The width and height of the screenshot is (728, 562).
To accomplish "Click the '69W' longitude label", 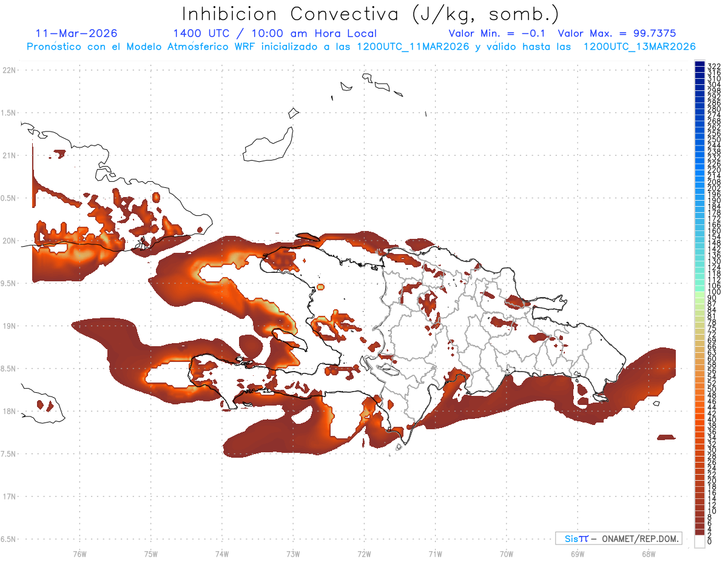I will point(578,554).
